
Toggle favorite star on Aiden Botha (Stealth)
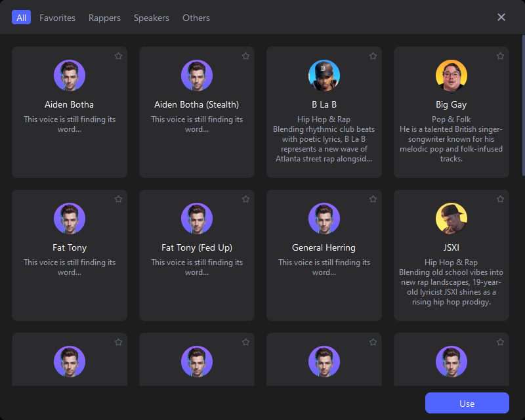pos(245,56)
